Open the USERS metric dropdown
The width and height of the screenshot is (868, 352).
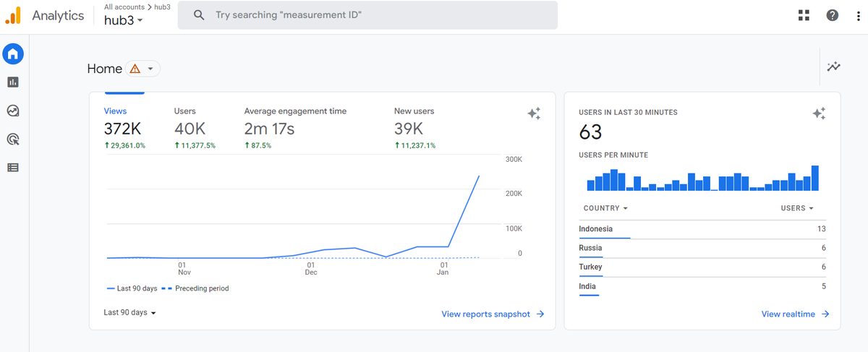pos(797,208)
